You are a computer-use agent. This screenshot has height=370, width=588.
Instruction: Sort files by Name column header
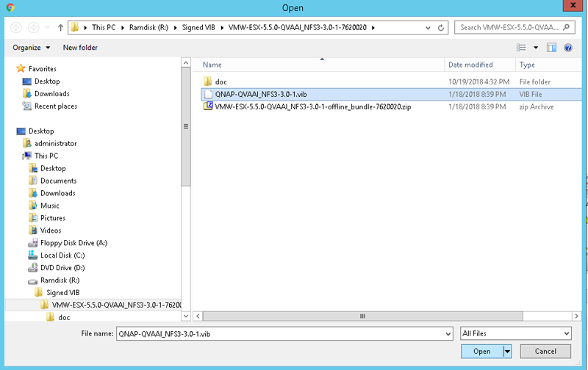click(x=212, y=65)
